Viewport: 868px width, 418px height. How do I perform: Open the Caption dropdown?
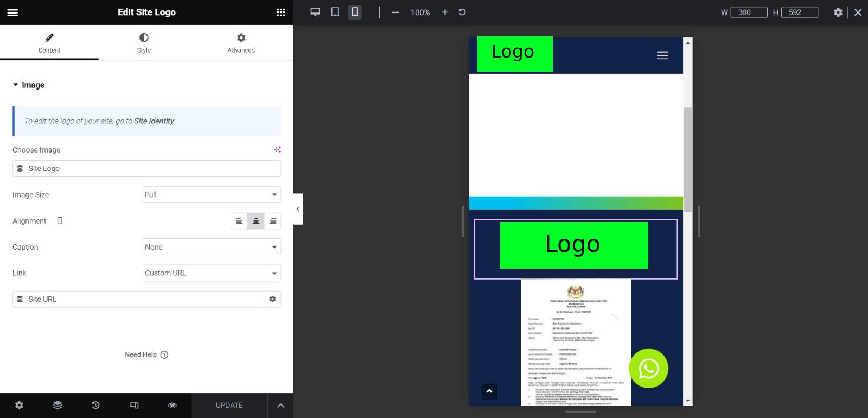[x=211, y=247]
